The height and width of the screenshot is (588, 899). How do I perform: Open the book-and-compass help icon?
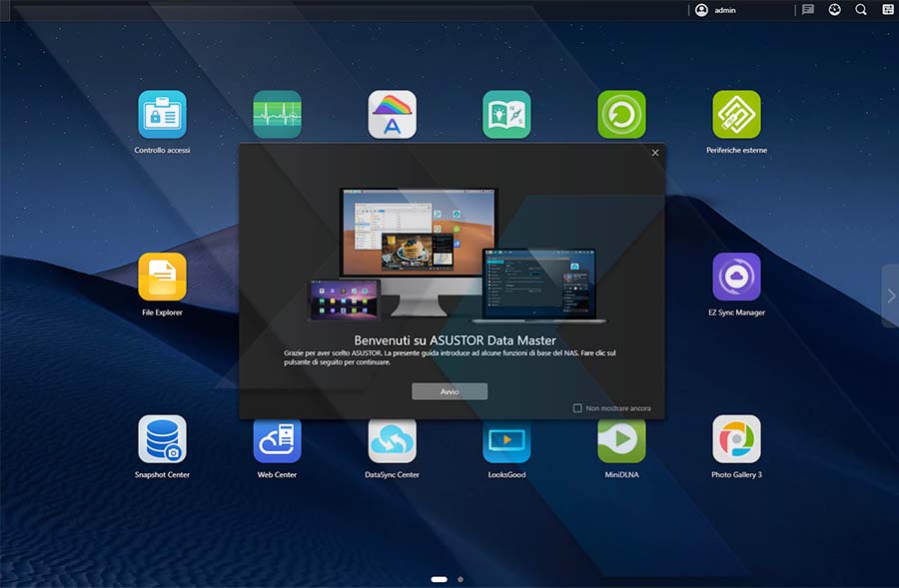(506, 115)
